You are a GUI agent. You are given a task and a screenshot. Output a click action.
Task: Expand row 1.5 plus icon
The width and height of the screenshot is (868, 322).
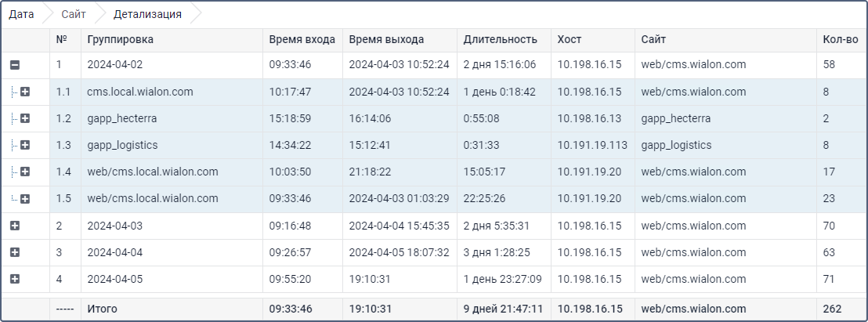pos(25,199)
